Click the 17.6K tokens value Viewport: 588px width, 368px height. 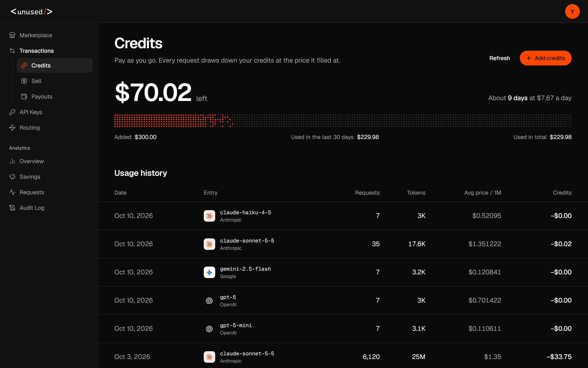coord(417,244)
